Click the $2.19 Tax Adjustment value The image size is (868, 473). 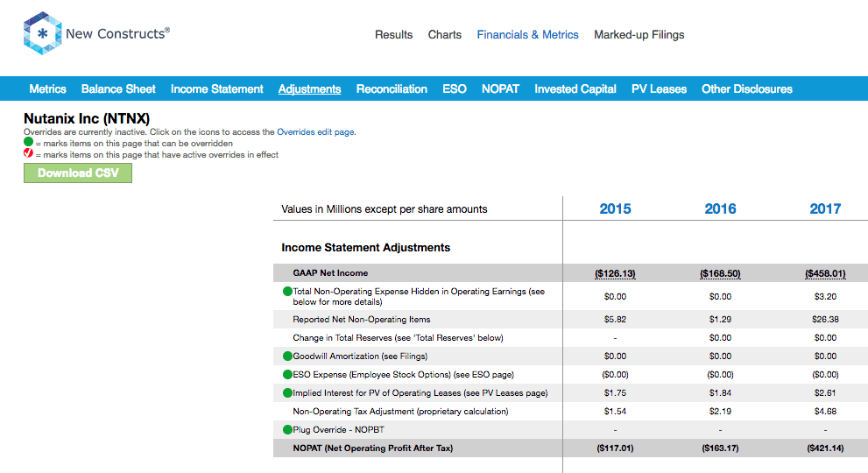tap(720, 412)
